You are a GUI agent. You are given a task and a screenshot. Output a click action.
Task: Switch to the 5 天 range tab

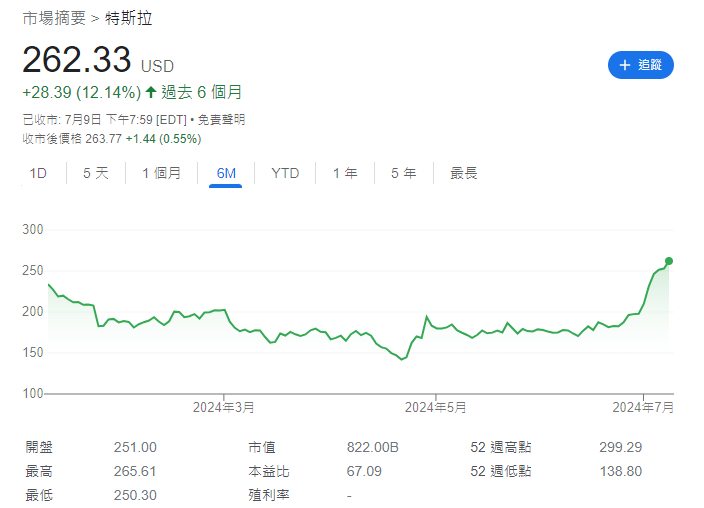[x=96, y=173]
